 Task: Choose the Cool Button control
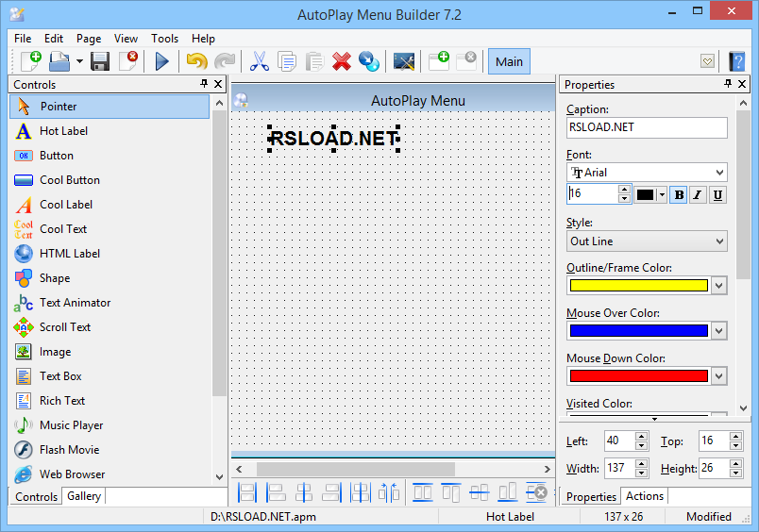(110, 180)
